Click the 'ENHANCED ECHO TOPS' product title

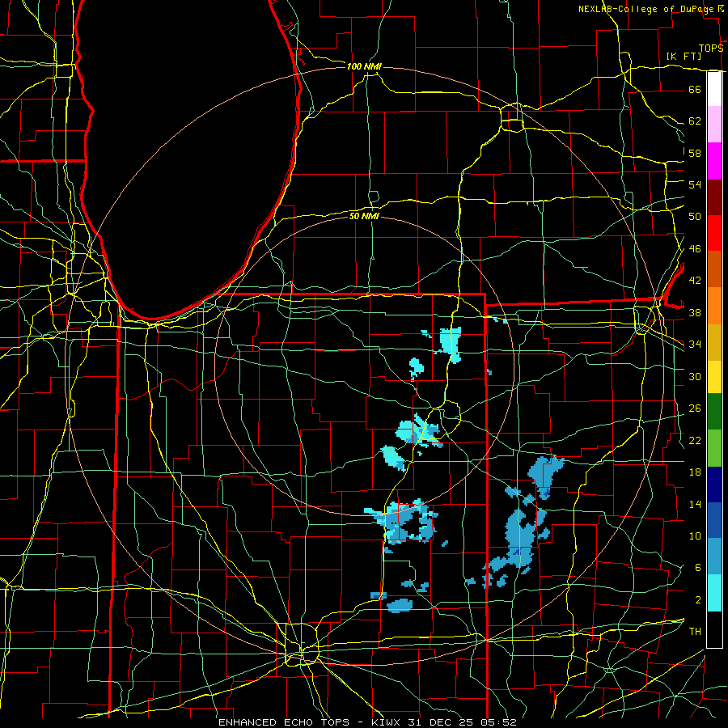point(283,722)
